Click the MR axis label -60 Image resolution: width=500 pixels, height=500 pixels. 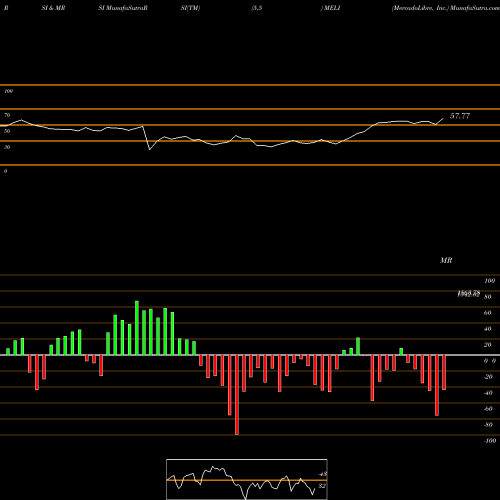488,409
